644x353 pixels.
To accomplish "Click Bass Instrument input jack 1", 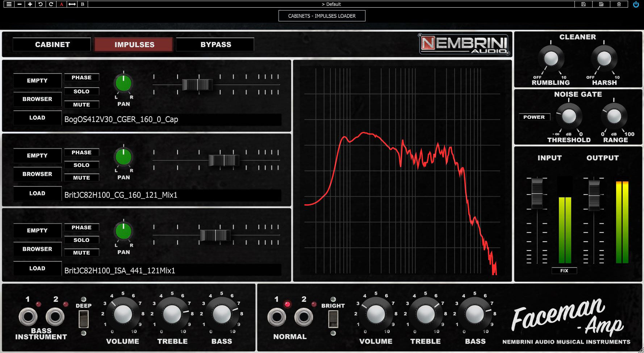I will point(28,317).
